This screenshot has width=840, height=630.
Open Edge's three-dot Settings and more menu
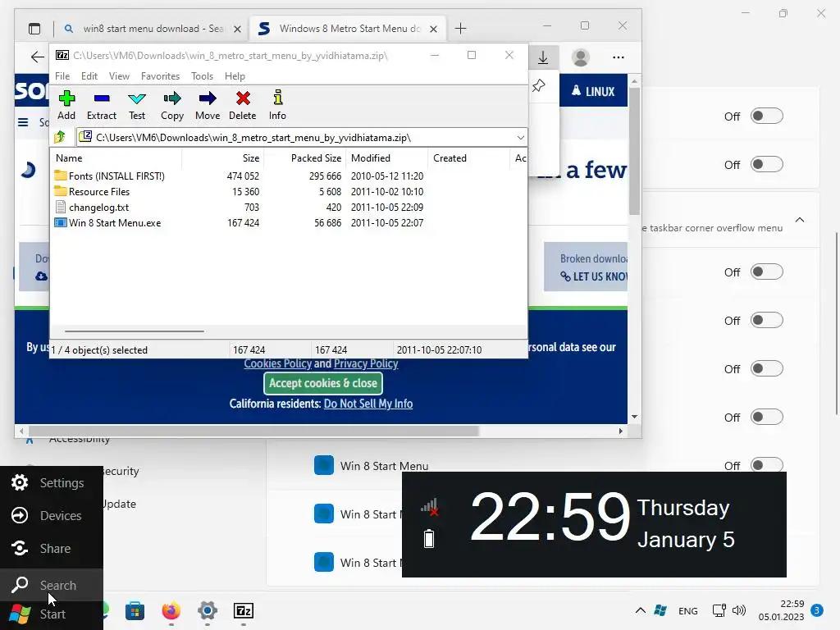619,57
